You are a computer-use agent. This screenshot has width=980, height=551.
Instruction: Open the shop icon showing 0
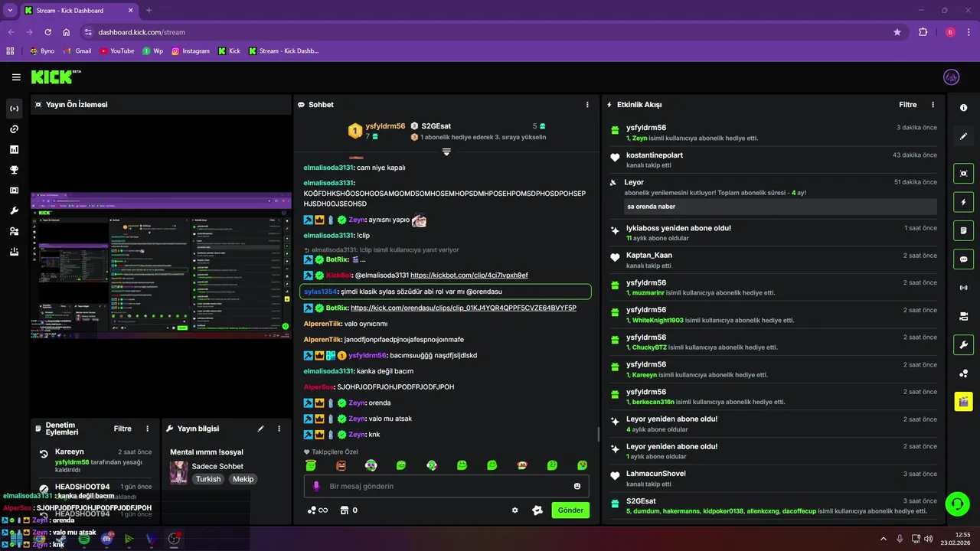(349, 510)
